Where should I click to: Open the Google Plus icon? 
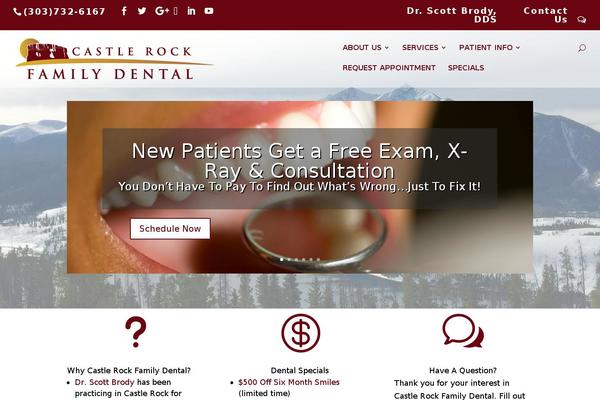click(x=162, y=11)
